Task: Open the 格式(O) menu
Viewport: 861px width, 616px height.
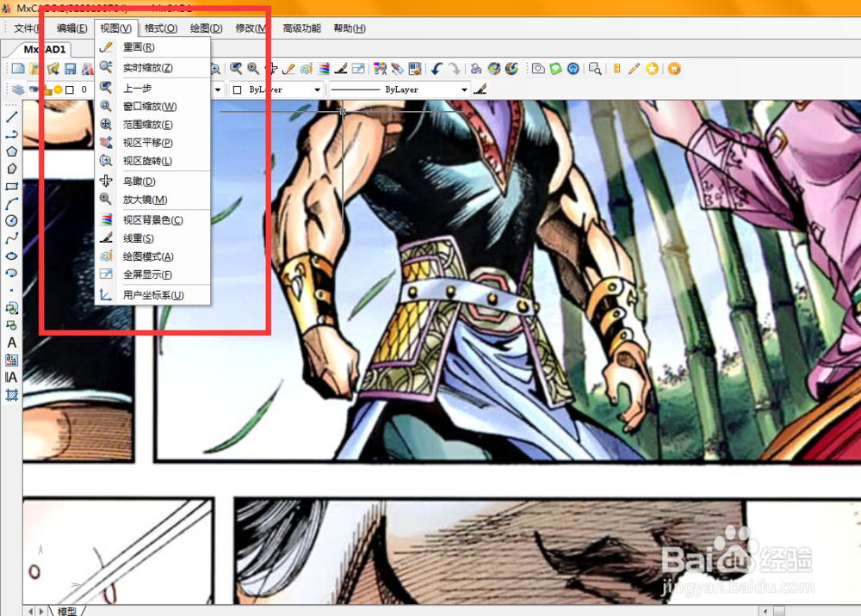Action: (161, 28)
